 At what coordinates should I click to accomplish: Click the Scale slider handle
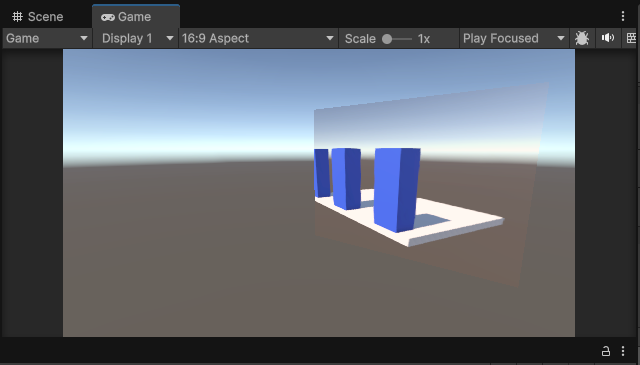[x=387, y=39]
